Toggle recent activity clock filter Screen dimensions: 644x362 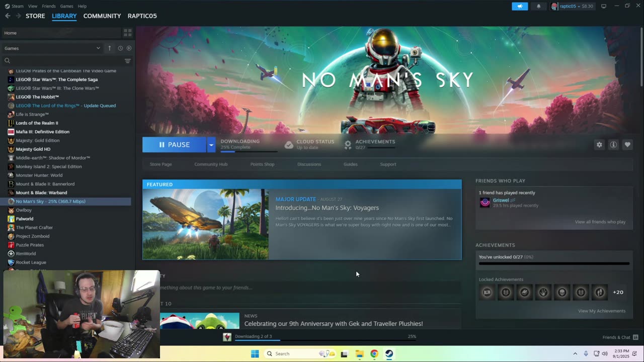click(x=120, y=48)
